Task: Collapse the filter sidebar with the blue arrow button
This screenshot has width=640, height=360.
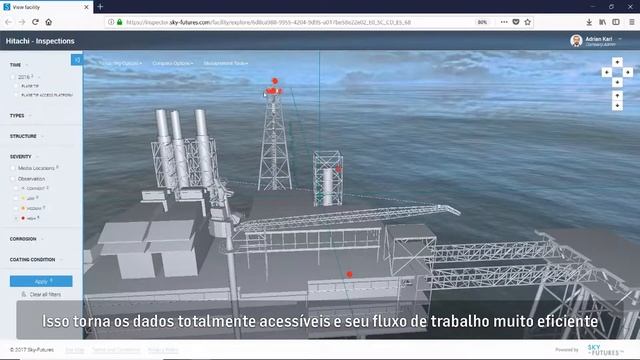Action: (x=77, y=60)
